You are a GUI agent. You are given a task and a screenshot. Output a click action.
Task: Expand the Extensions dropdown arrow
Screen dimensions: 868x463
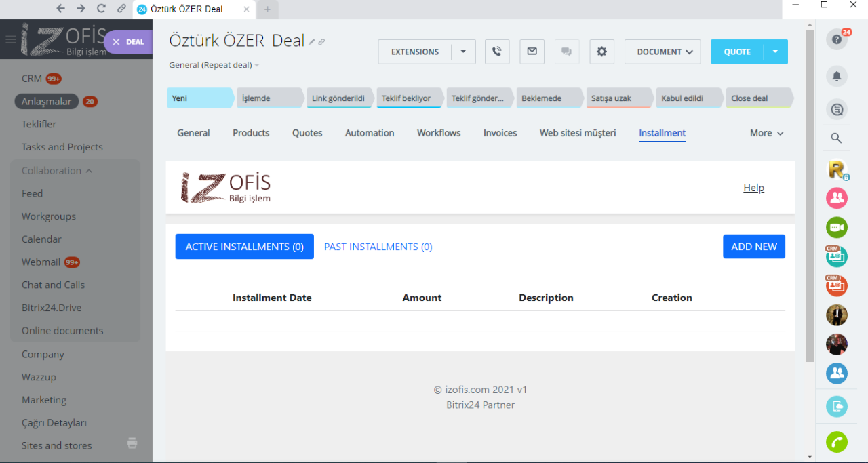coord(463,52)
